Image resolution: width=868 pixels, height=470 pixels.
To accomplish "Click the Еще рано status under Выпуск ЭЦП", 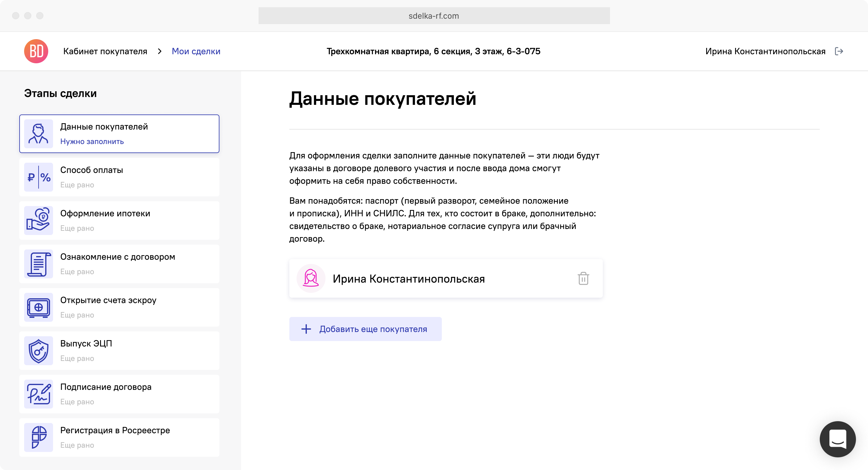I will point(77,359).
